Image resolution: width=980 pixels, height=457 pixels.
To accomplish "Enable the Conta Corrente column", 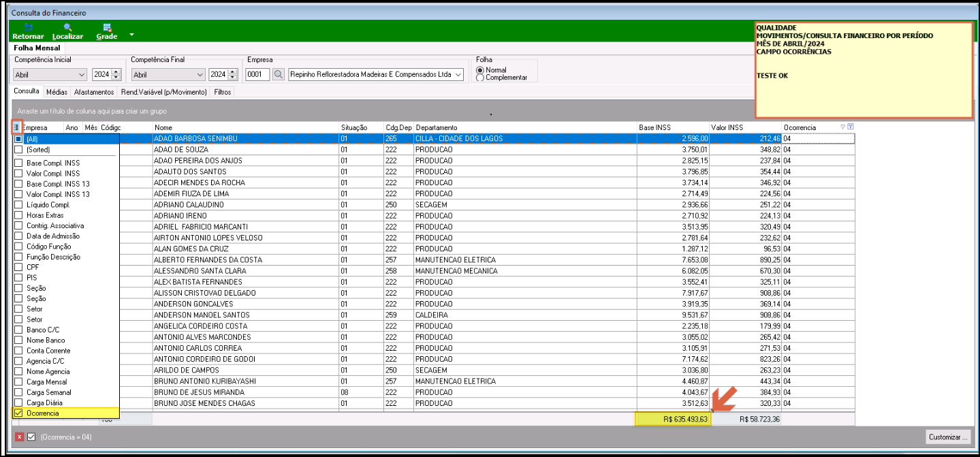I will tap(18, 351).
